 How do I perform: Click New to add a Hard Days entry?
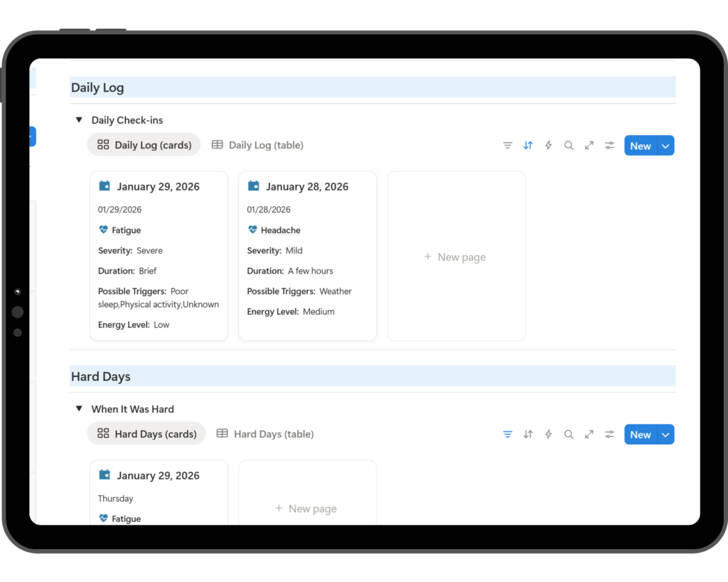coord(640,434)
